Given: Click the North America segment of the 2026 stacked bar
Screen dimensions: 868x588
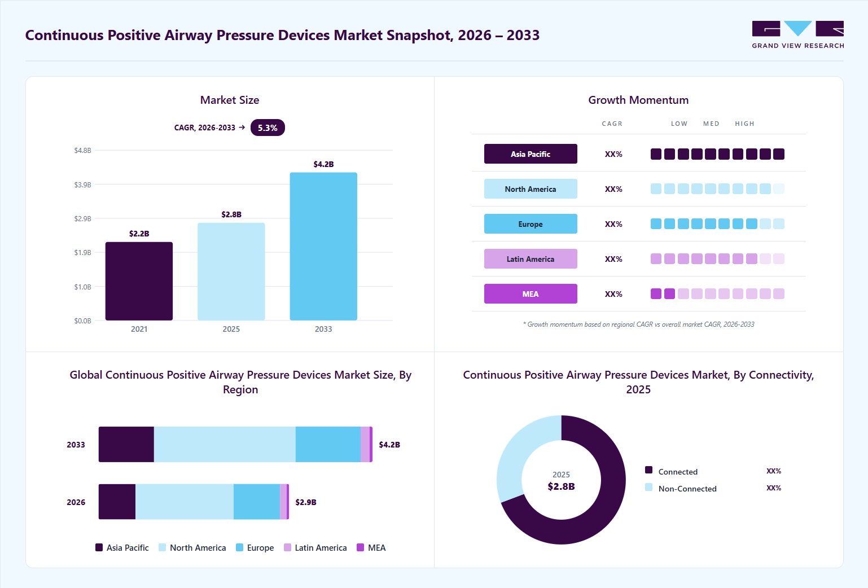Looking at the screenshot, I should pos(185,502).
